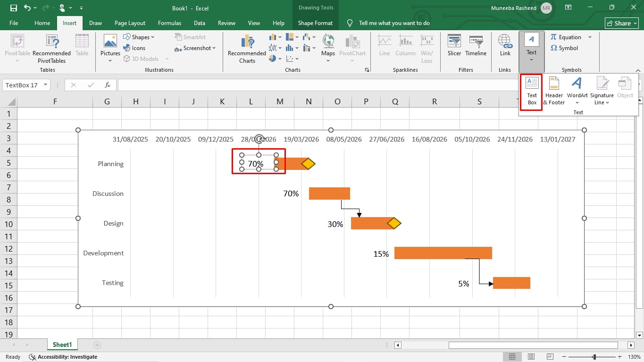Switch to the Review tab
Image resolution: width=644 pixels, height=362 pixels.
click(x=226, y=23)
